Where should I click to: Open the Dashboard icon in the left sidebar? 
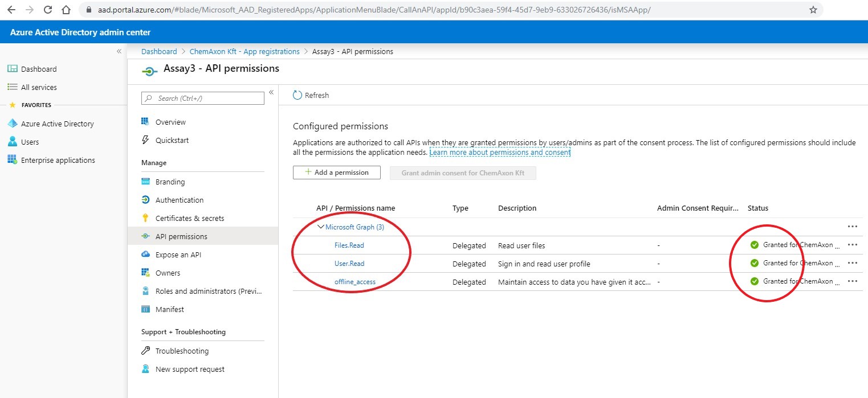[x=13, y=69]
